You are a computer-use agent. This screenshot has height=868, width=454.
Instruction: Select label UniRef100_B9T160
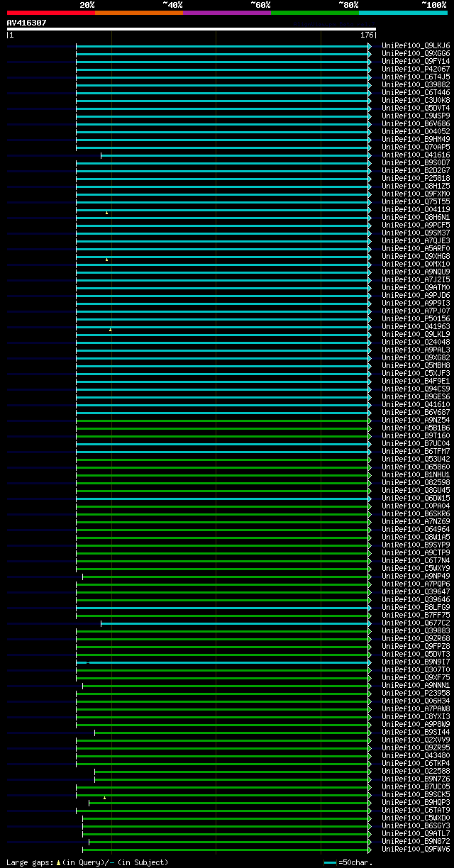tap(416, 435)
